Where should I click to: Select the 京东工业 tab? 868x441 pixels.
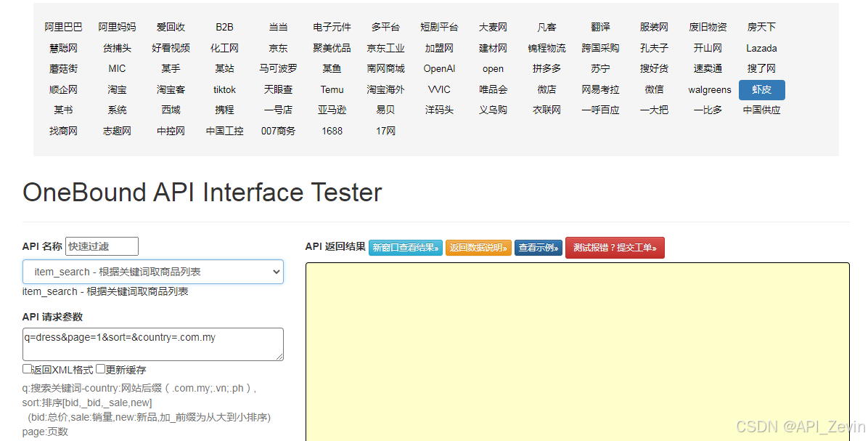pos(385,48)
